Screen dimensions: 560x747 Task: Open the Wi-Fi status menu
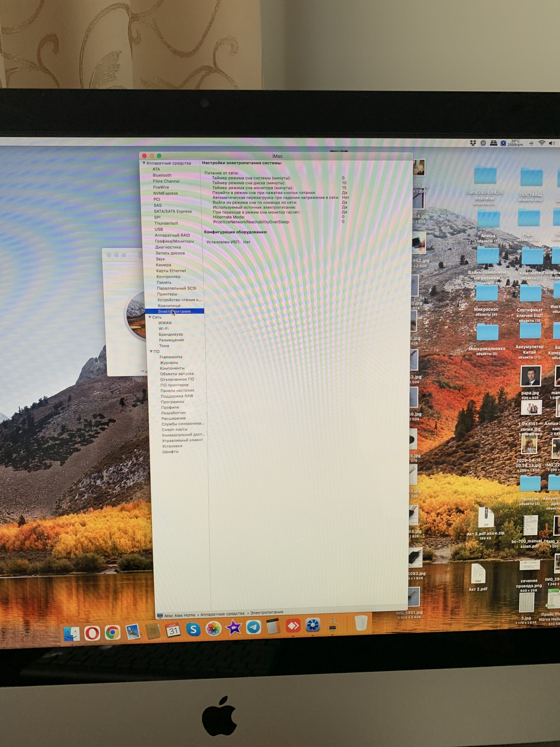pos(541,143)
